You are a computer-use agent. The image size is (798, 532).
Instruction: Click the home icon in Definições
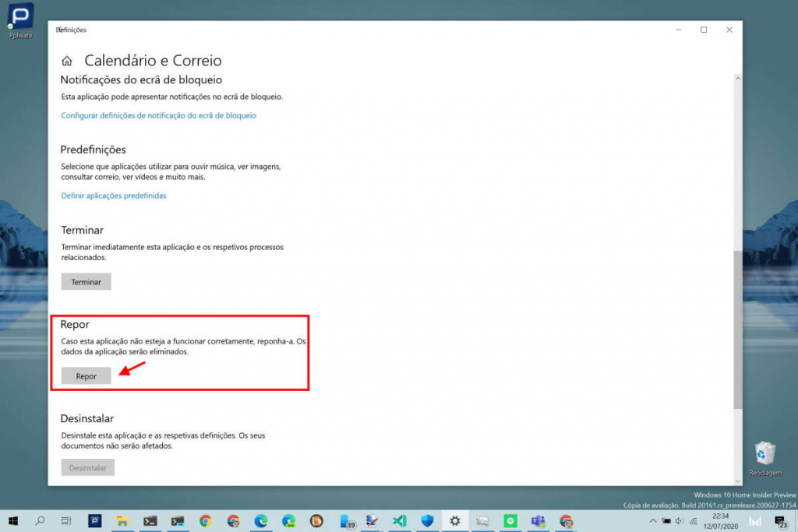66,60
